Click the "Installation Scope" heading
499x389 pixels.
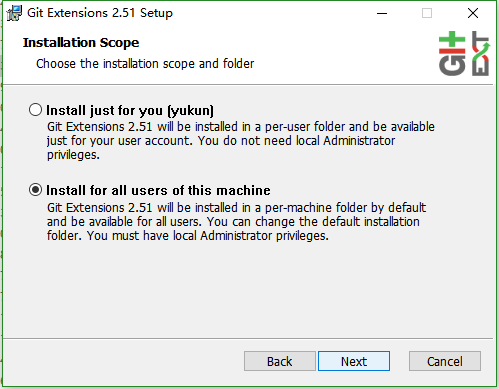point(81,43)
